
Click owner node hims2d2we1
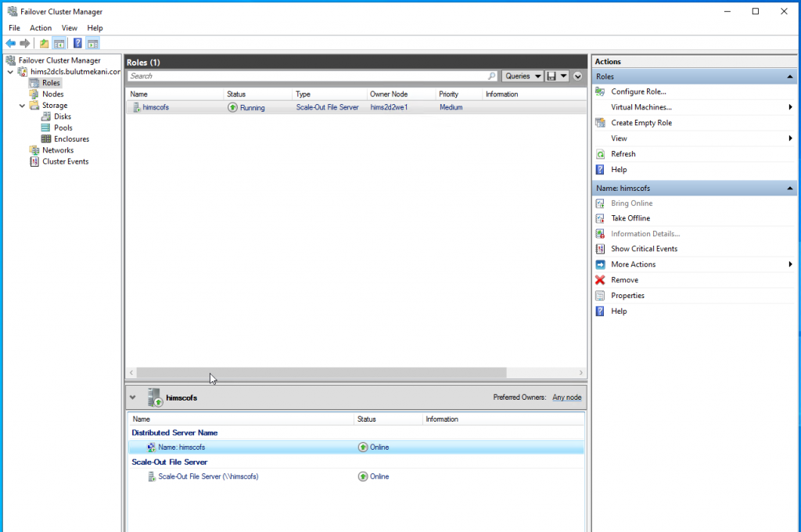click(389, 107)
